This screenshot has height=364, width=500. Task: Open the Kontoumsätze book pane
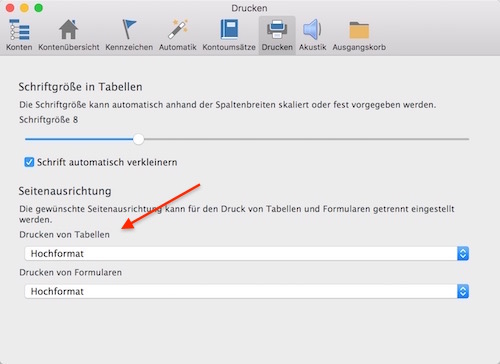[229, 36]
